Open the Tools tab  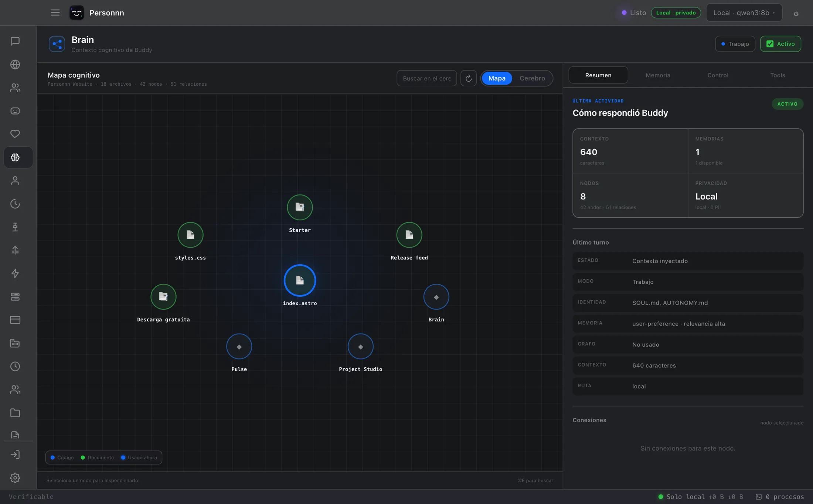[x=778, y=75]
